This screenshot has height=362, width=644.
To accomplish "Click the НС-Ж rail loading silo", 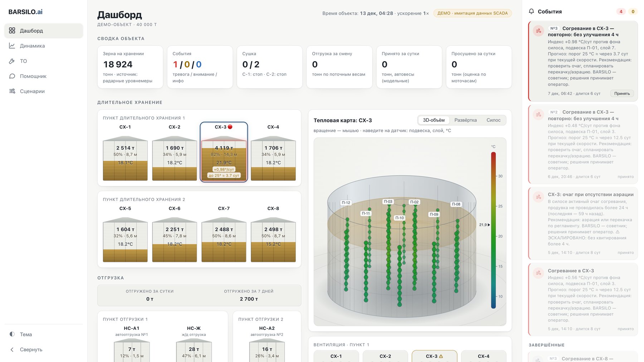I will coord(194,343).
